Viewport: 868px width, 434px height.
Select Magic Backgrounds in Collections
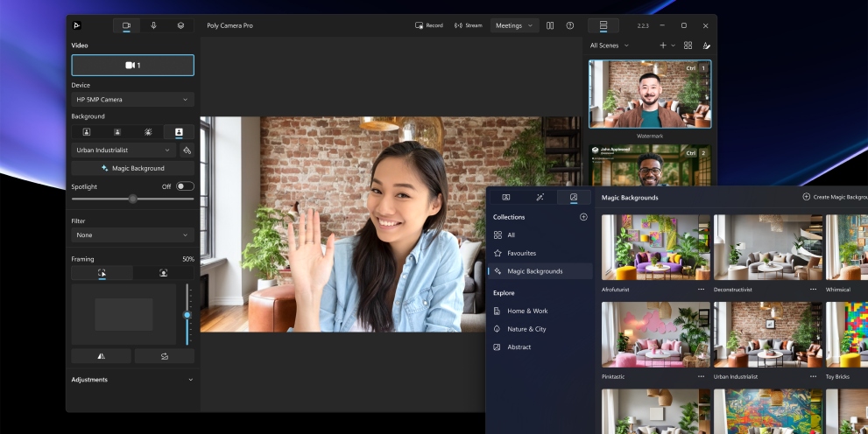click(534, 271)
